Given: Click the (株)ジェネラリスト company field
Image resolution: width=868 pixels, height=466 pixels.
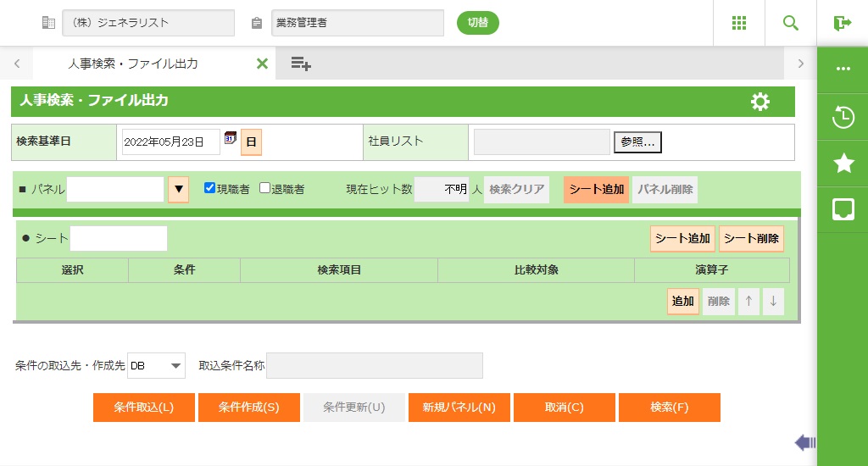Looking at the screenshot, I should pyautogui.click(x=148, y=23).
